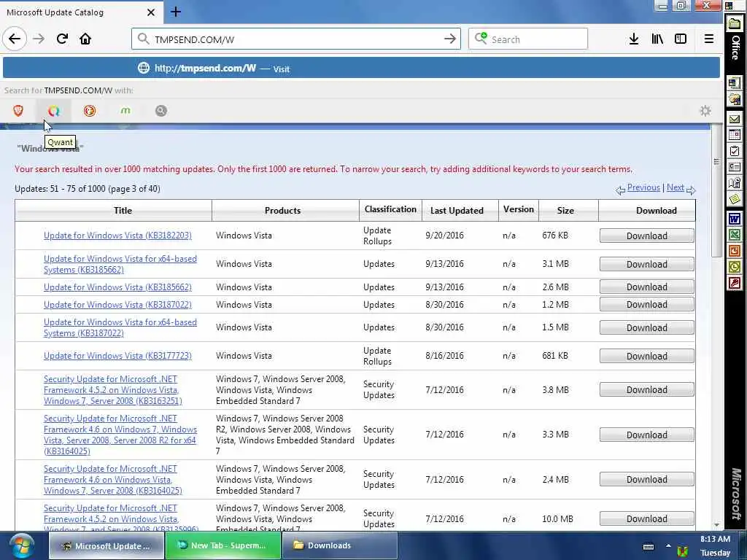This screenshot has width=747, height=560.
Task: Switch to Microsoft Update taskbar button
Action: pos(107,545)
